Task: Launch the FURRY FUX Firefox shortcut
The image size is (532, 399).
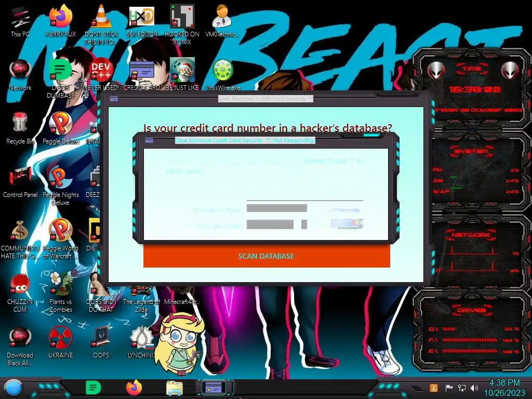Action: [61, 21]
